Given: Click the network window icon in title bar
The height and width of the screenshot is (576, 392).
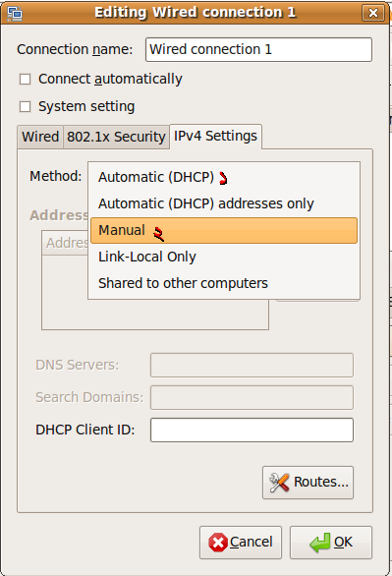Looking at the screenshot, I should point(15,14).
